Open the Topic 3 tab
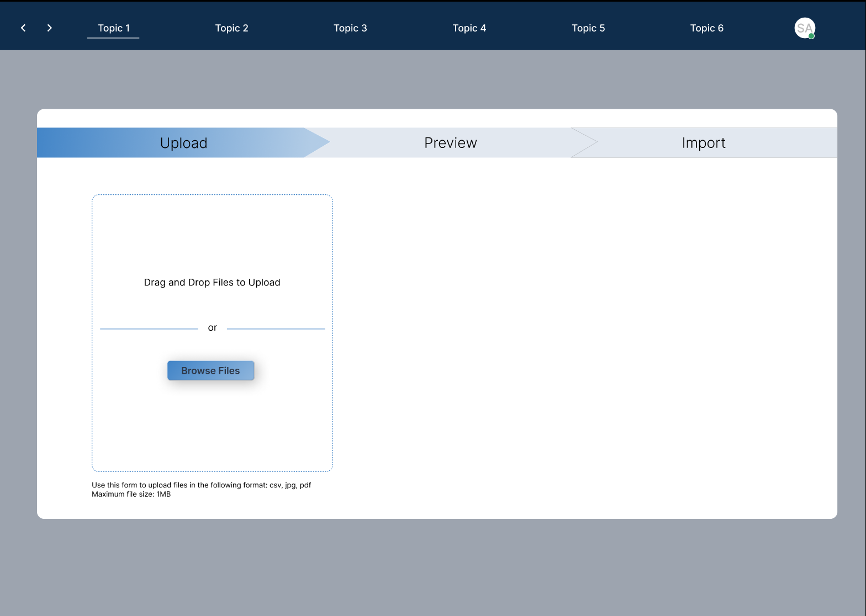Image resolution: width=866 pixels, height=616 pixels. click(x=350, y=28)
